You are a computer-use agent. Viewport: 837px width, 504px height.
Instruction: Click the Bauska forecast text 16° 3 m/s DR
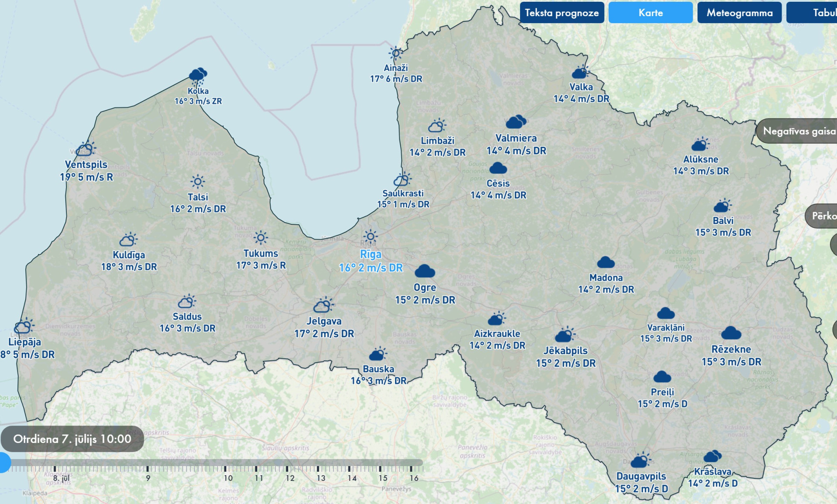(378, 381)
